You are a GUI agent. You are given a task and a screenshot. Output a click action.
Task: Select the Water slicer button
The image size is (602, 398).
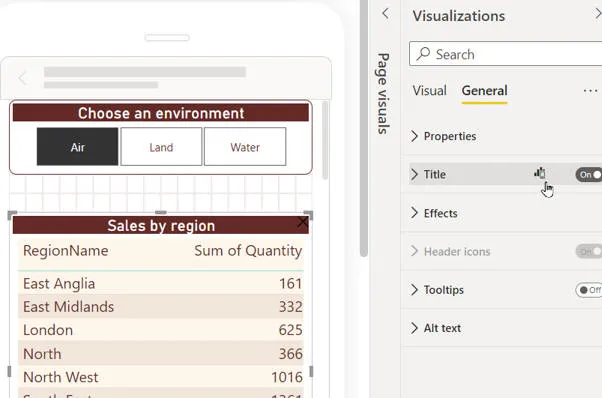[245, 147]
